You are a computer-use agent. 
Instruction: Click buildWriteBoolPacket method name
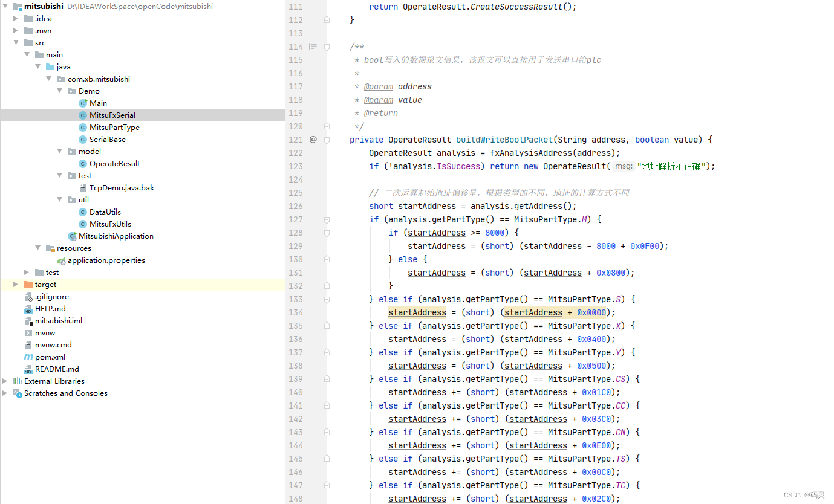tap(504, 140)
